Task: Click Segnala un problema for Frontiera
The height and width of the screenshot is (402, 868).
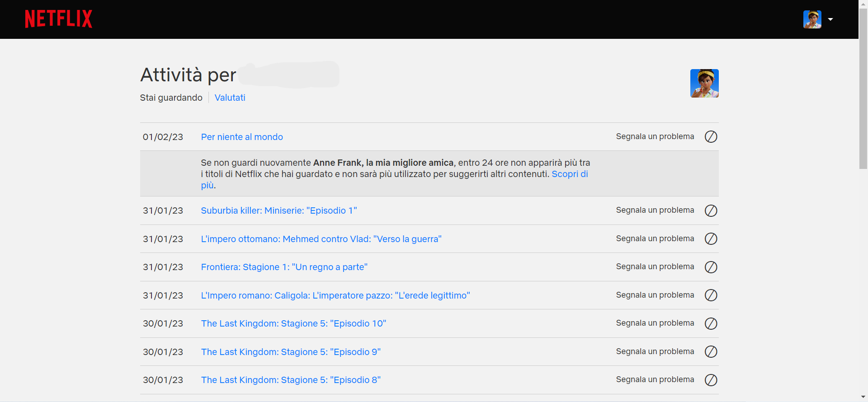Action: (655, 266)
